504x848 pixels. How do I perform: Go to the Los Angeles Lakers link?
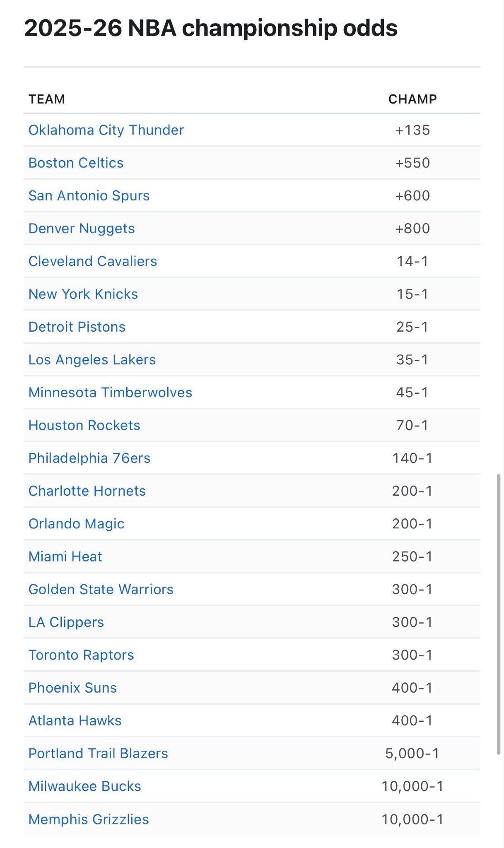click(92, 359)
